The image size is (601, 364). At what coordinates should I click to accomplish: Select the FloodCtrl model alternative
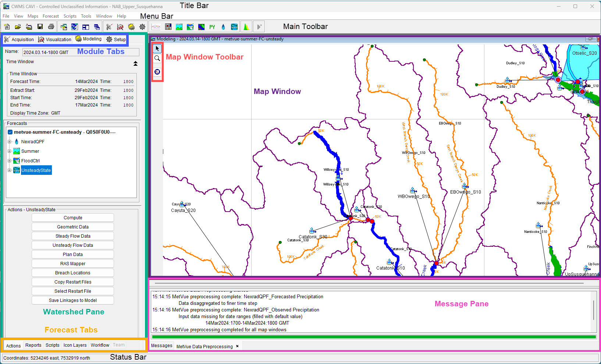(31, 161)
